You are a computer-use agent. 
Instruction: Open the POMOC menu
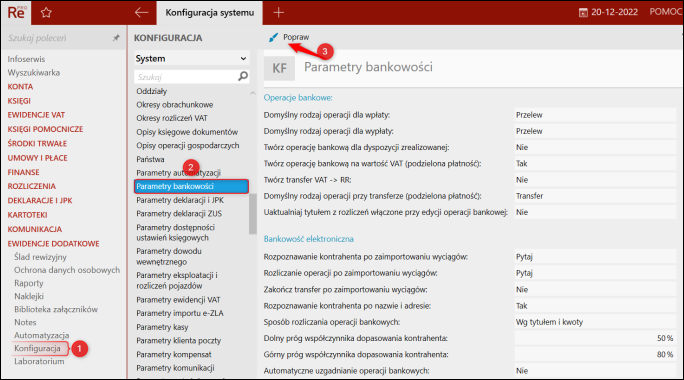click(665, 12)
